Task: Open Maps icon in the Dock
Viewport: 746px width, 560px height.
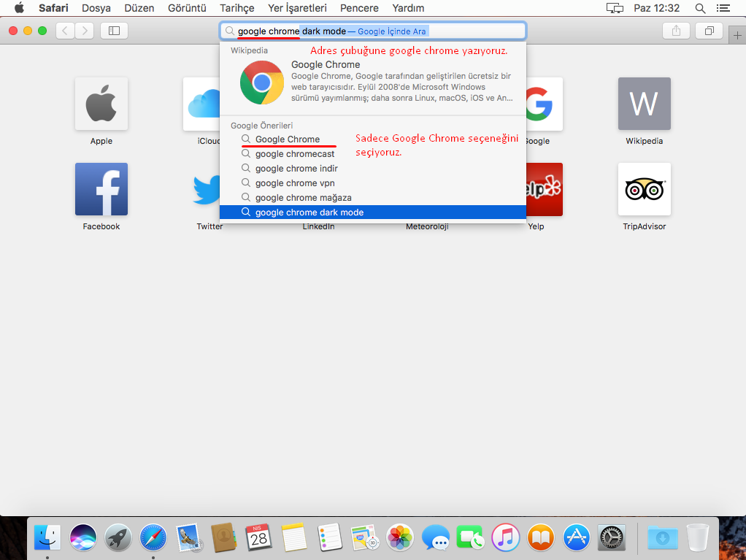Action: click(364, 537)
